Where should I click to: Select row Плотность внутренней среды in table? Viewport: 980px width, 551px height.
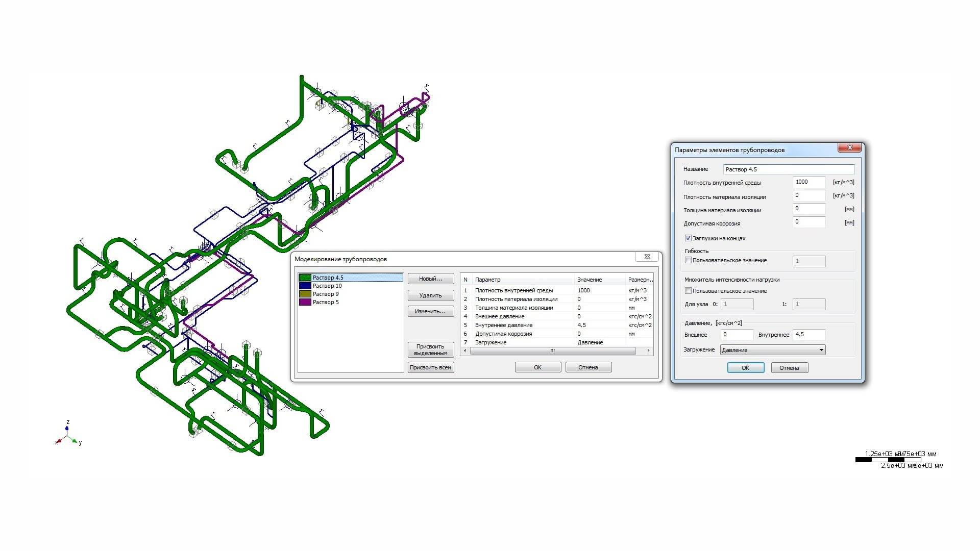click(557, 290)
